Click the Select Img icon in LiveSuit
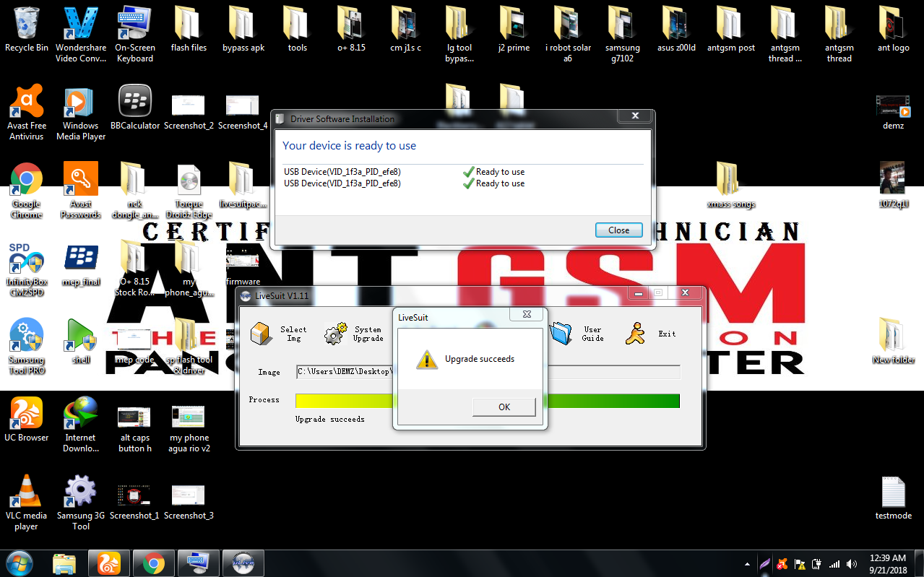 click(x=261, y=334)
